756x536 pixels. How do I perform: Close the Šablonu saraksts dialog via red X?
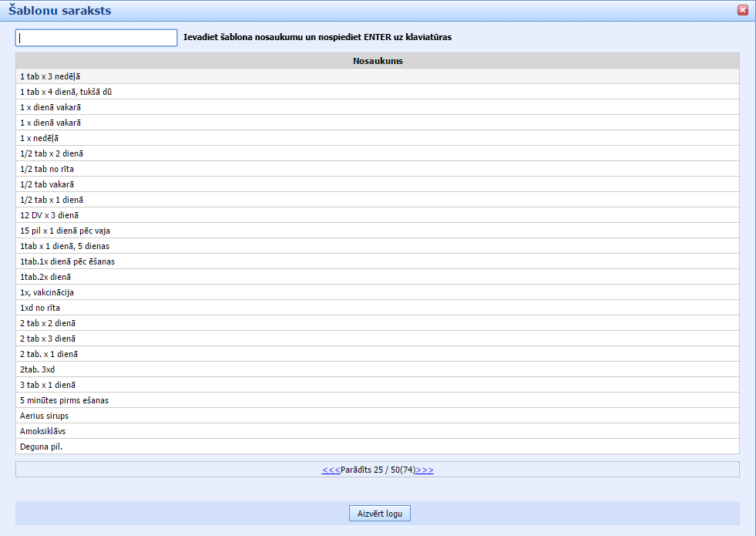743,10
